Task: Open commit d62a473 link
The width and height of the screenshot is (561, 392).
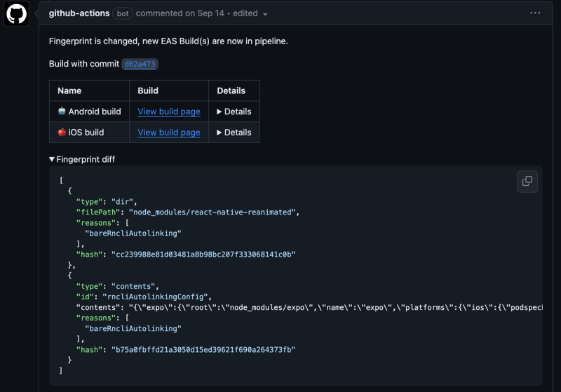Action: pyautogui.click(x=140, y=64)
